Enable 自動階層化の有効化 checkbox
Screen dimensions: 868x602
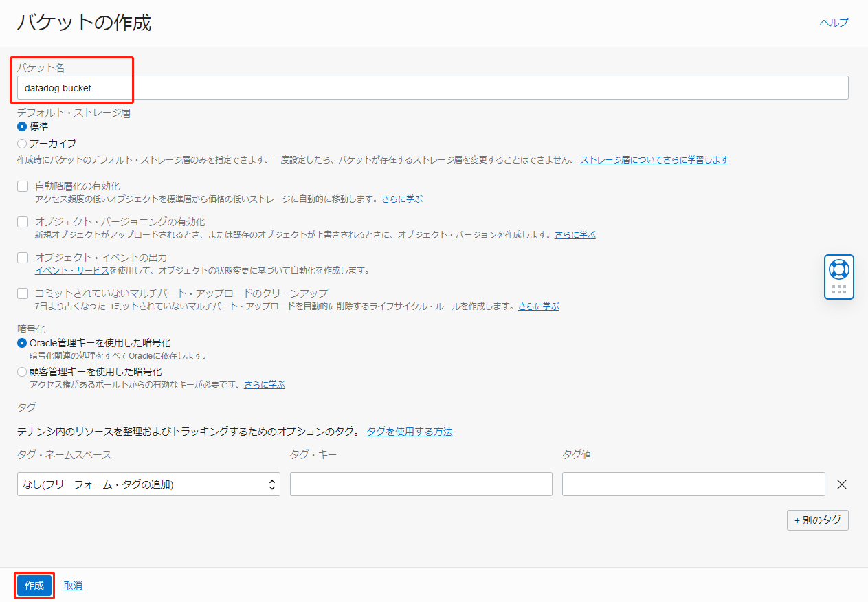point(23,186)
